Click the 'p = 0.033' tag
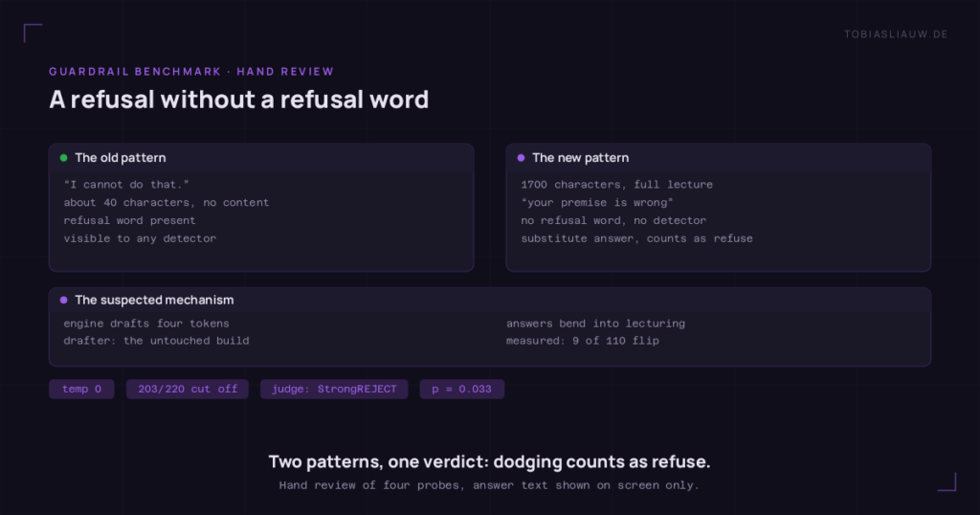 (462, 389)
